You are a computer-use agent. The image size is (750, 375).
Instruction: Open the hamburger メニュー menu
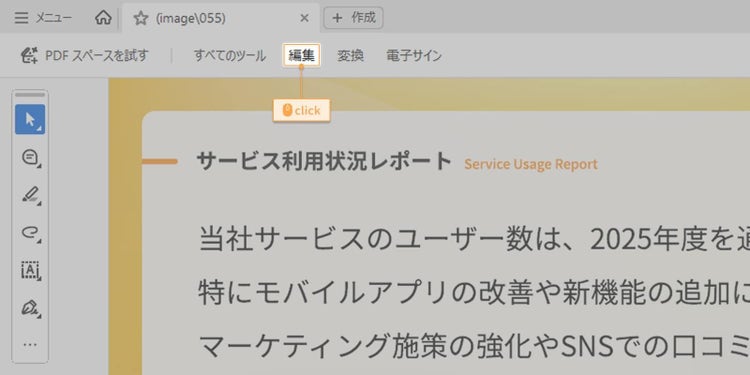pos(43,18)
